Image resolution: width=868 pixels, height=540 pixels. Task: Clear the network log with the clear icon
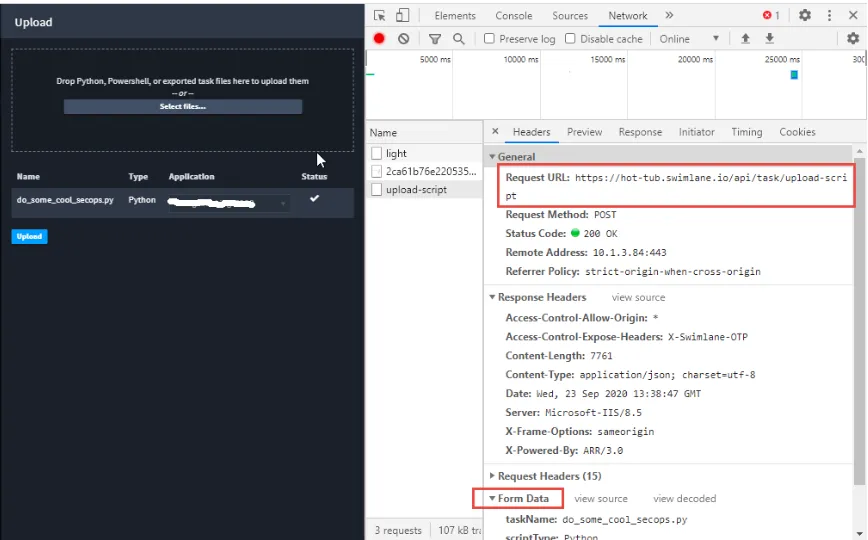[404, 39]
